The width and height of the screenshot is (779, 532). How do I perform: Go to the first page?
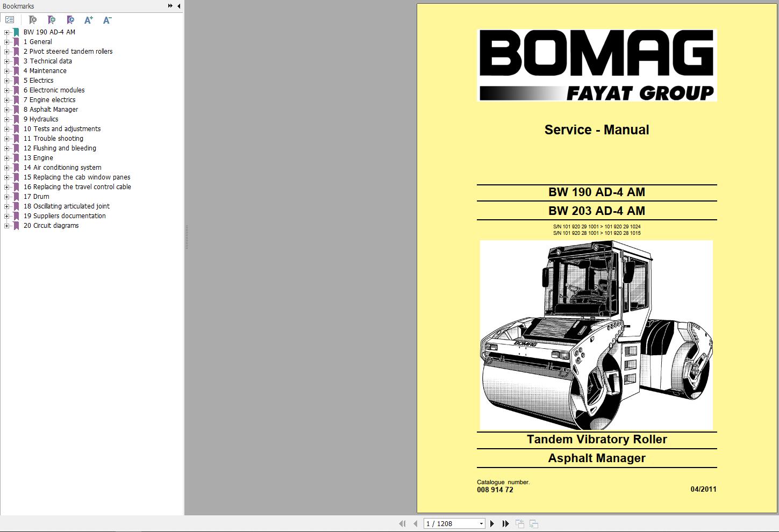click(x=402, y=523)
